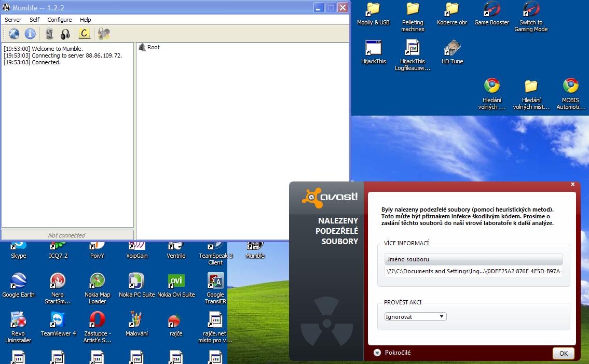The width and height of the screenshot is (589, 364).
Task: Open the Ignorovat action dropdown
Action: [415, 316]
